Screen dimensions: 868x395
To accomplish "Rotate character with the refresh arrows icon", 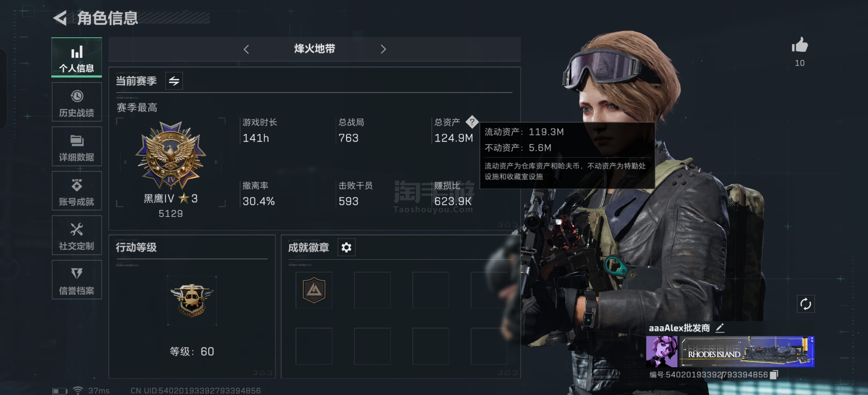I will [805, 304].
